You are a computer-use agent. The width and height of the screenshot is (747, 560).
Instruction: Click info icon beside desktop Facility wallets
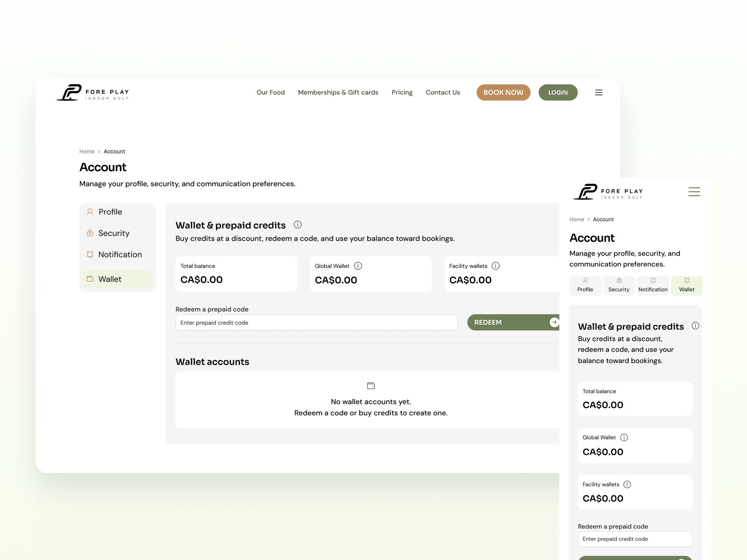(495, 266)
